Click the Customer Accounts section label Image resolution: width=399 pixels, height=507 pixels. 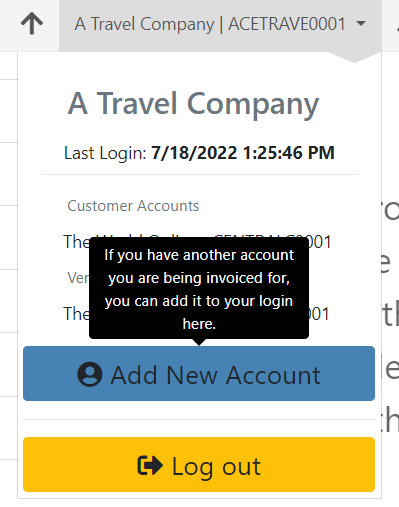(133, 206)
